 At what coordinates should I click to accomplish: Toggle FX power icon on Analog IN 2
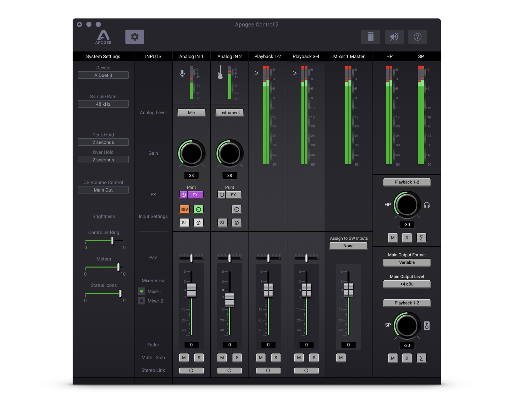222,195
